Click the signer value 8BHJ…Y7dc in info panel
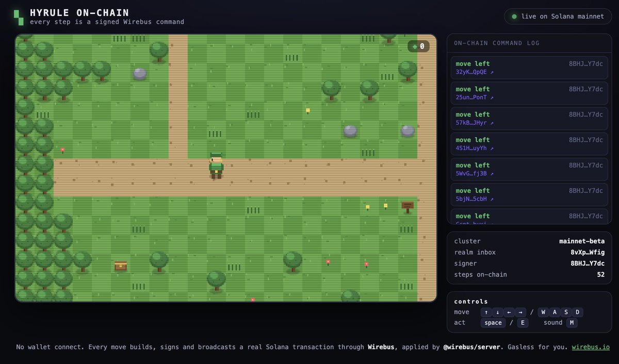Image resolution: width=619 pixels, height=364 pixels. (588, 263)
